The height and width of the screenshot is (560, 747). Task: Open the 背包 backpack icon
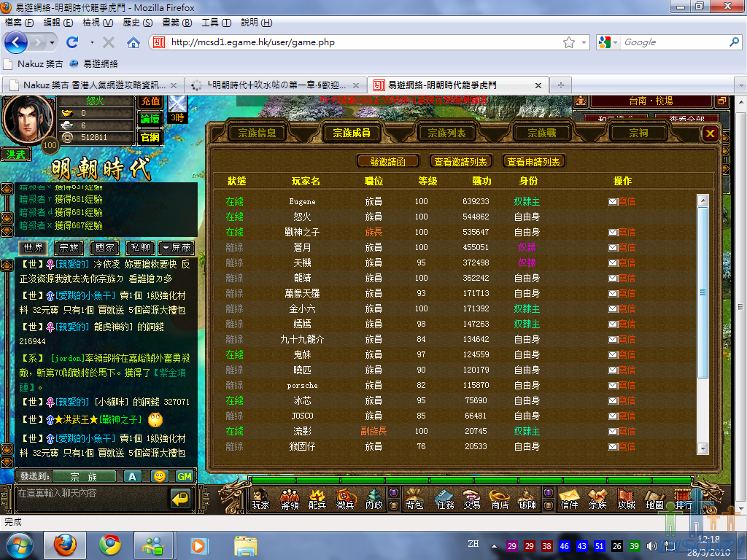(x=414, y=499)
